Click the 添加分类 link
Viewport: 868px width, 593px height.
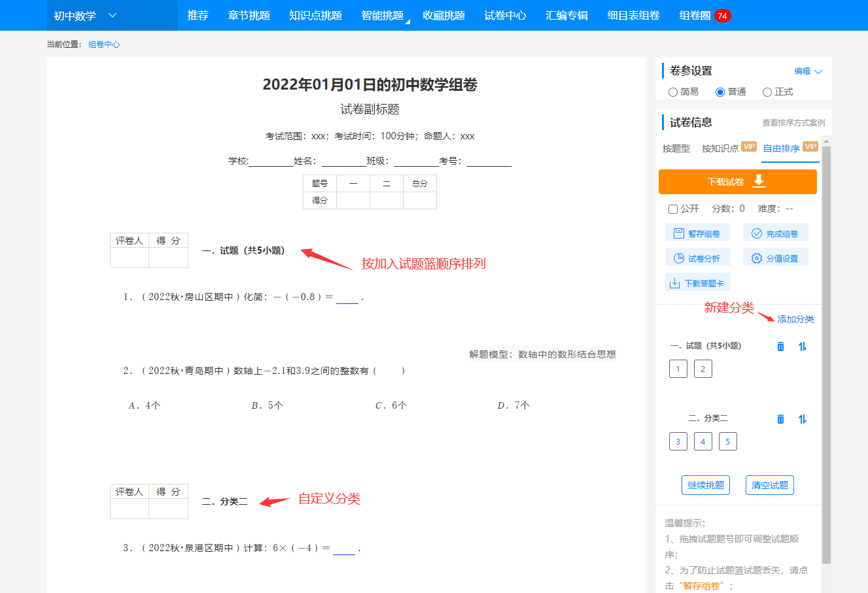(x=796, y=319)
